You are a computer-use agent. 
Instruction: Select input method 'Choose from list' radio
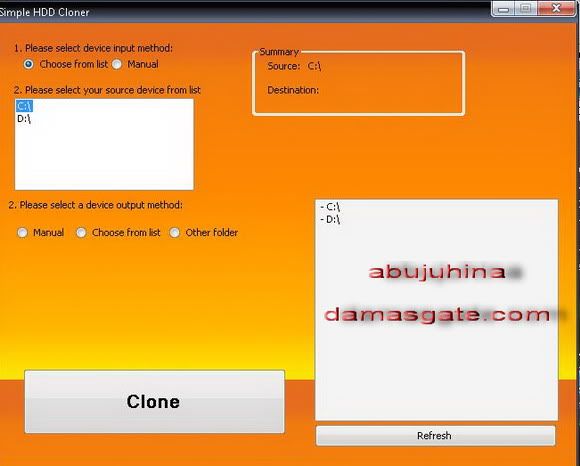28,64
